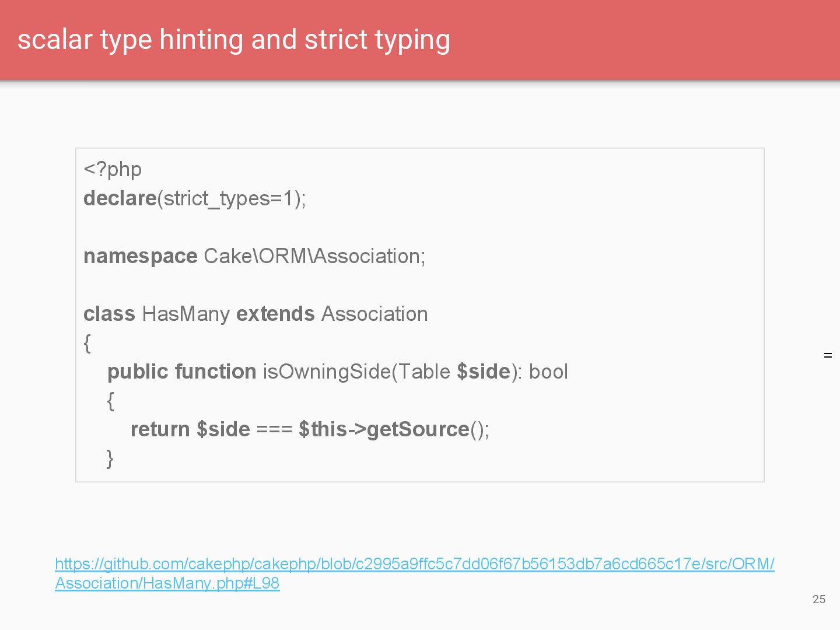Click the === comparison operator
Screen dimensions: 840x630
(x=274, y=429)
